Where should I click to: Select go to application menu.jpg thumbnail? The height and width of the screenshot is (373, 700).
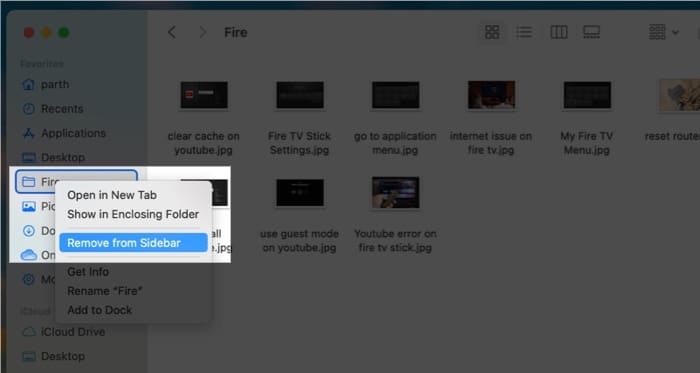396,95
